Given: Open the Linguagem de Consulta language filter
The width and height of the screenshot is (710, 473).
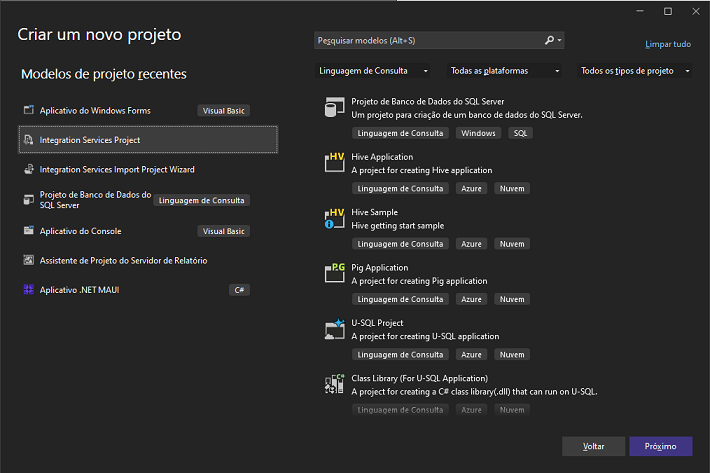Looking at the screenshot, I should [x=373, y=71].
